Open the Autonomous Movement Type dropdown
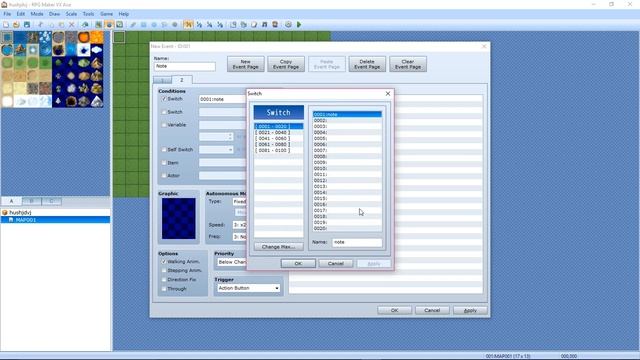 (x=239, y=202)
